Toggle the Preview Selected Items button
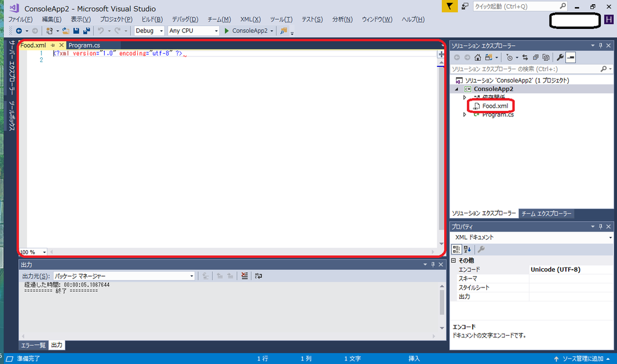Screen dimensions: 617x364 point(571,57)
